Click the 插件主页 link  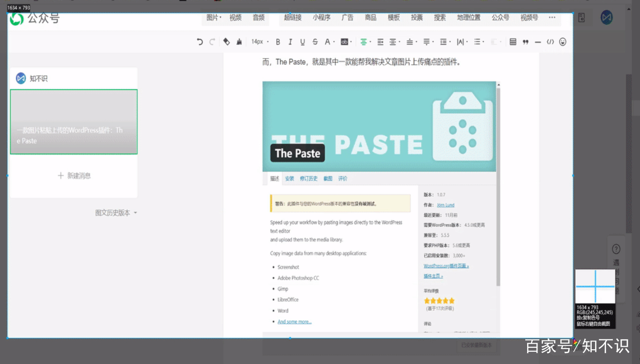434,276
